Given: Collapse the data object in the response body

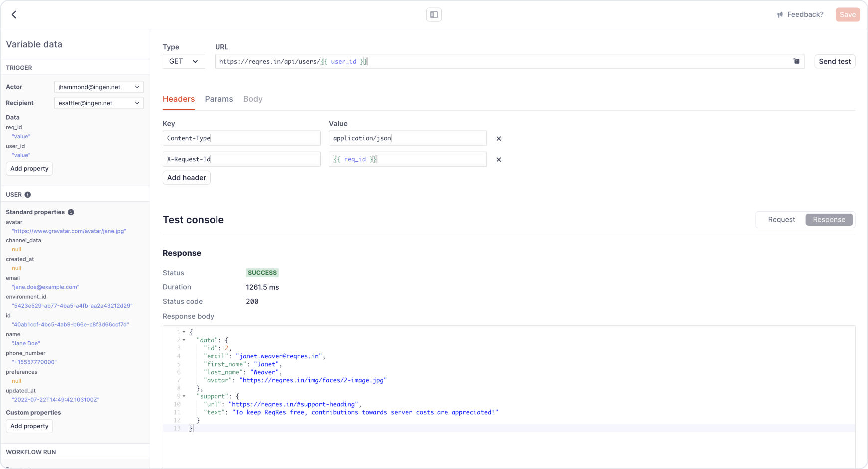Looking at the screenshot, I should pos(184,340).
